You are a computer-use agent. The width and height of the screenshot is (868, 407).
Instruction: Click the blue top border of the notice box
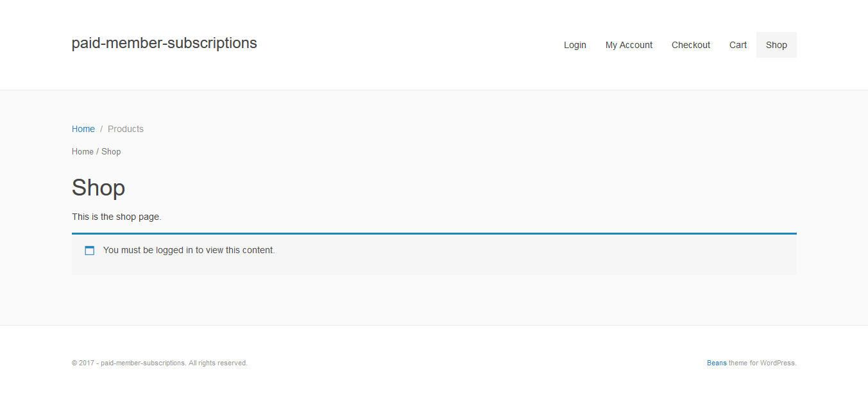(x=434, y=233)
